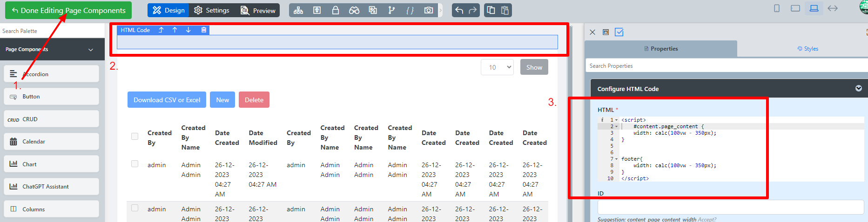Select the HTML Code element label
This screenshot has height=222, width=868.
tap(135, 30)
